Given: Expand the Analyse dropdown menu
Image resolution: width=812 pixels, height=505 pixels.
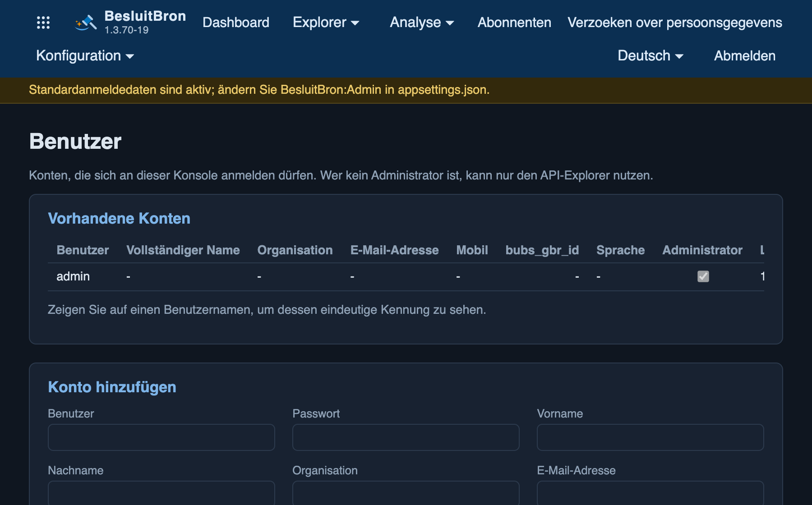Looking at the screenshot, I should coord(422,23).
